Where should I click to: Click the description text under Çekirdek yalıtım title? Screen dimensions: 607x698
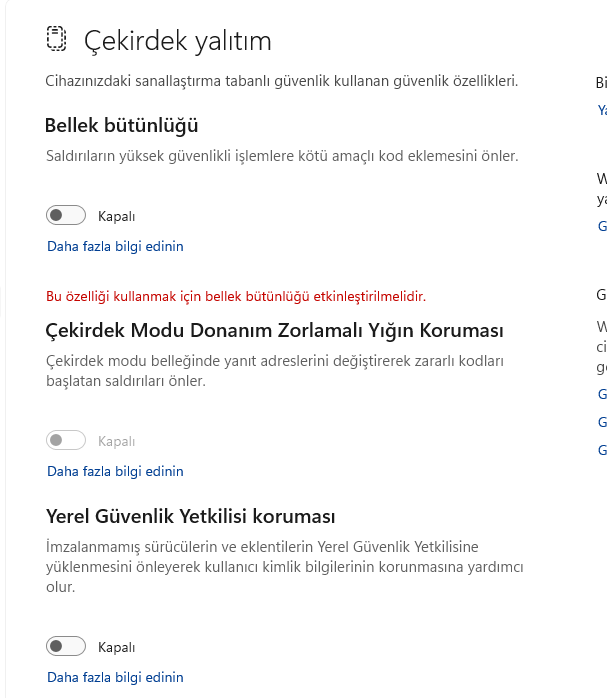(x=282, y=81)
